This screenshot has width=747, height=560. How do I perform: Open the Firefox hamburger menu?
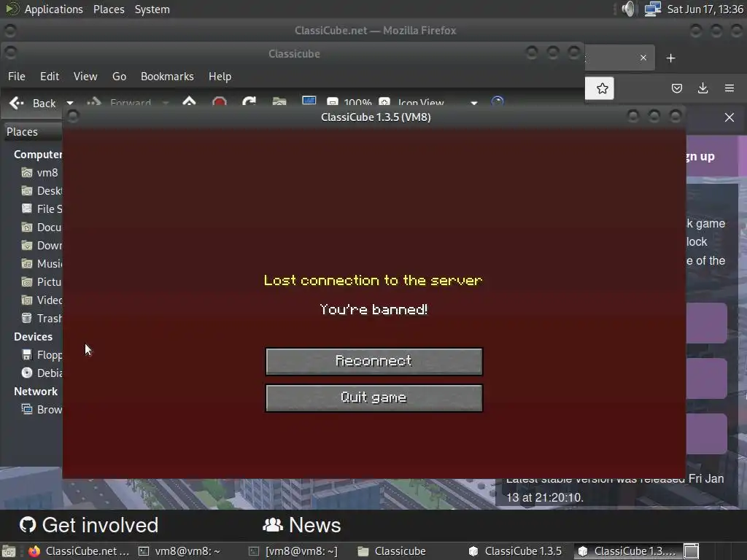(729, 88)
